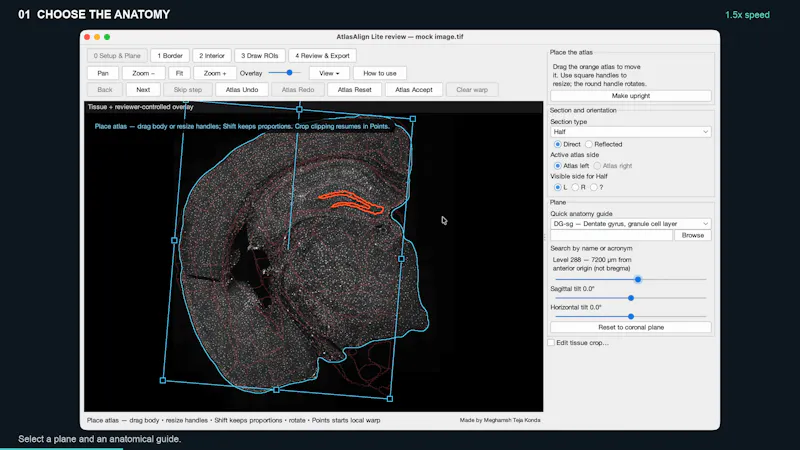Click 'Made by Meghamsh Teja Konda' credit text
800x450 pixels.
click(500, 420)
